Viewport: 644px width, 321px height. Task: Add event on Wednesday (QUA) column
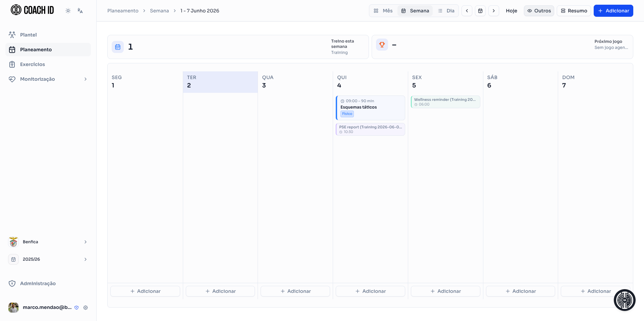pyautogui.click(x=296, y=291)
